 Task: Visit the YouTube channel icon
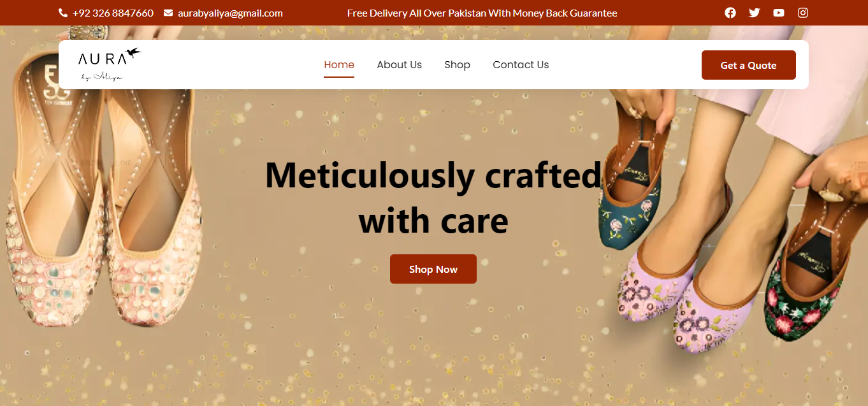click(779, 13)
